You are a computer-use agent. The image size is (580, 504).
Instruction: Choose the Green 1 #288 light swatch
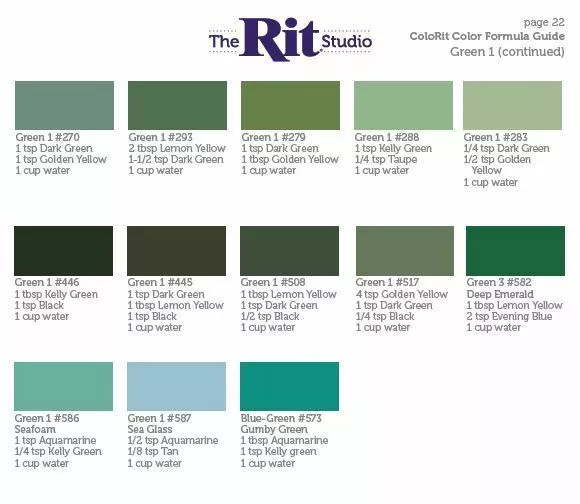pos(403,105)
